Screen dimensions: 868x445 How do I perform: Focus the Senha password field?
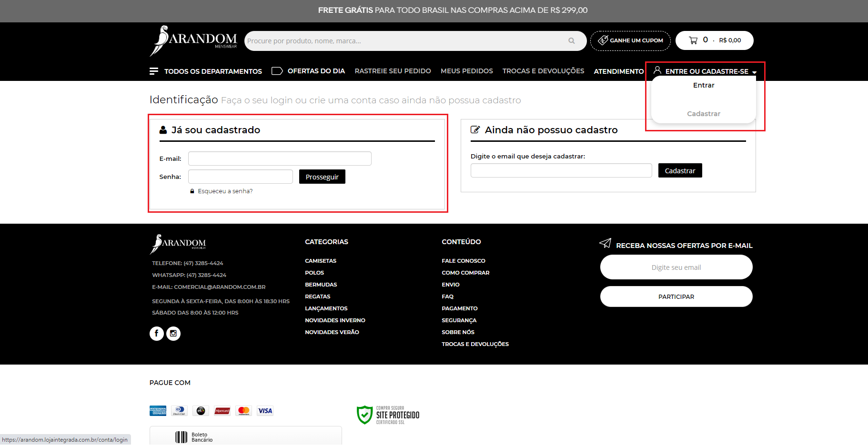click(240, 177)
